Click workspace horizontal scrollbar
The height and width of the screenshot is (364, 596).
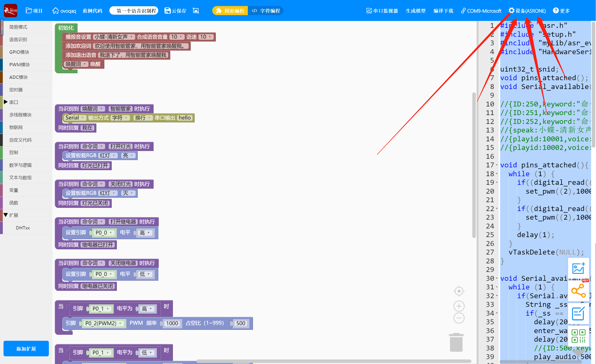333,361
